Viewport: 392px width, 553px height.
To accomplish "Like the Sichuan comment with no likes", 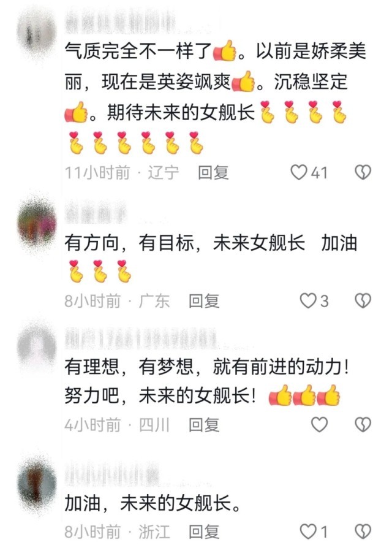I will tap(320, 424).
